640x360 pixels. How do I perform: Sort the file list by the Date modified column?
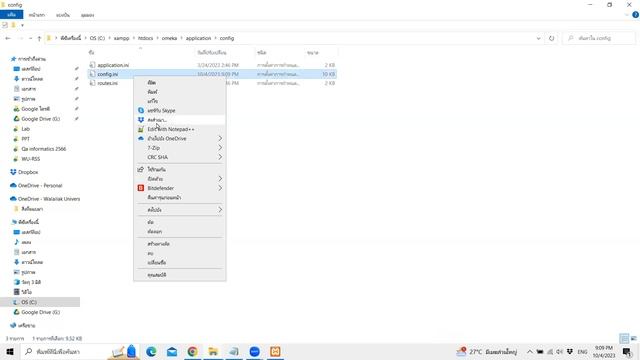pos(224,53)
